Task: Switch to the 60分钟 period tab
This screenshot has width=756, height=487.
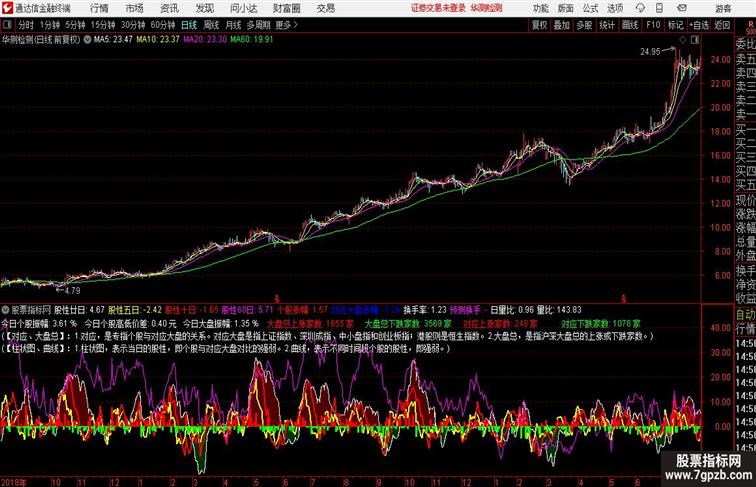Action: 163,25
